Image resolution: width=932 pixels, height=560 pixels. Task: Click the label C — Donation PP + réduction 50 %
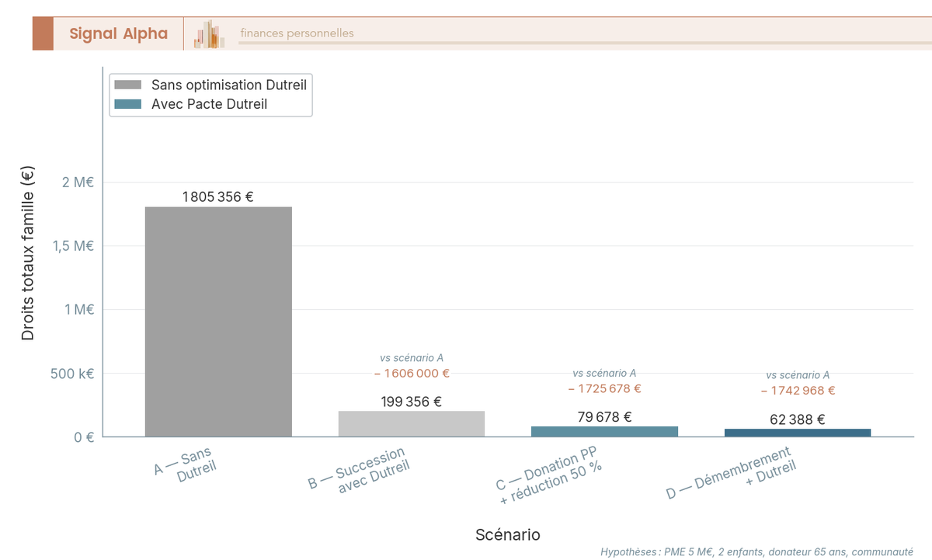point(550,476)
